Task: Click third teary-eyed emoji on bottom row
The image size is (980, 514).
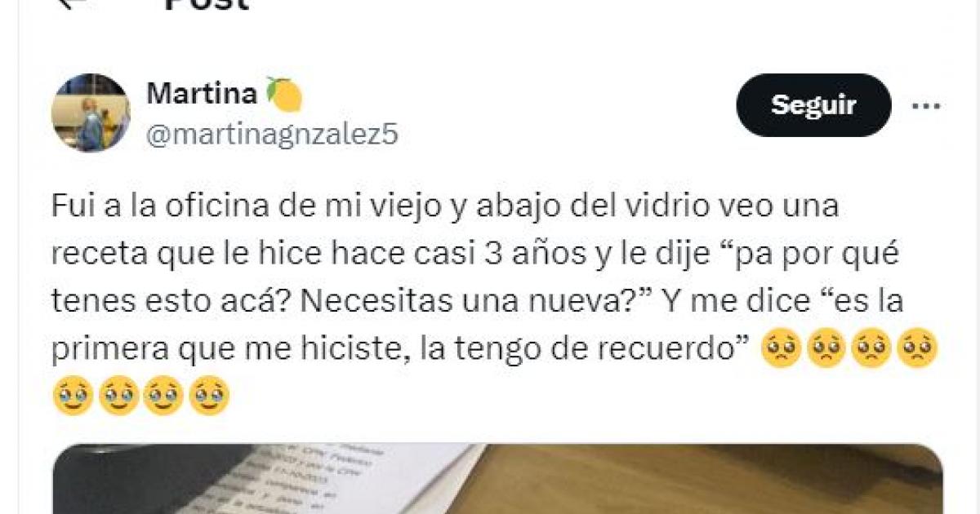Action: [x=163, y=396]
